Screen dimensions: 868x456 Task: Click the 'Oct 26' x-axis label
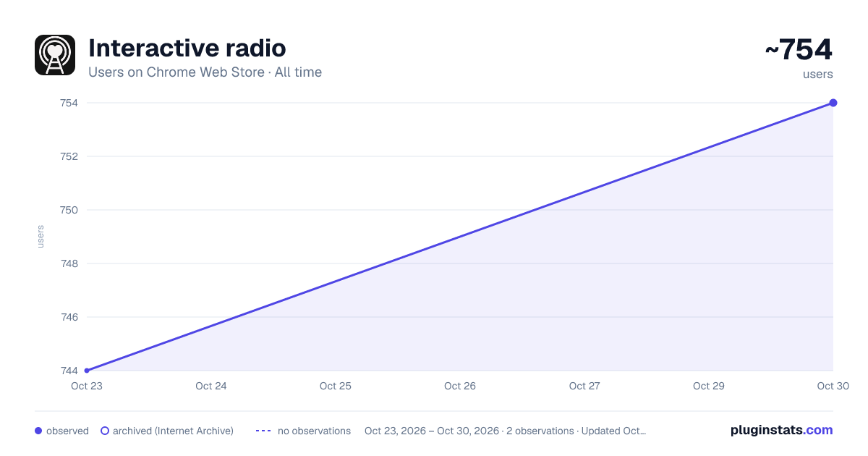[x=460, y=386]
